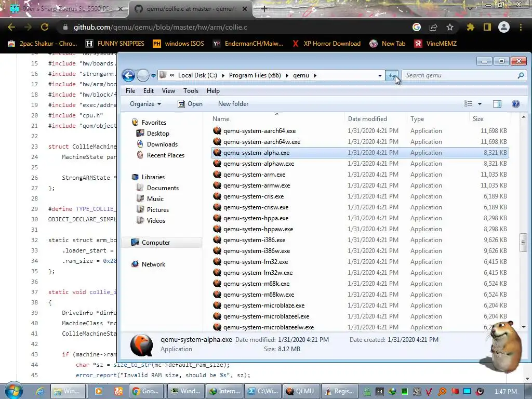Viewport: 532px width, 399px height.
Task: Open the Edit menu in Explorer
Action: [x=148, y=90]
